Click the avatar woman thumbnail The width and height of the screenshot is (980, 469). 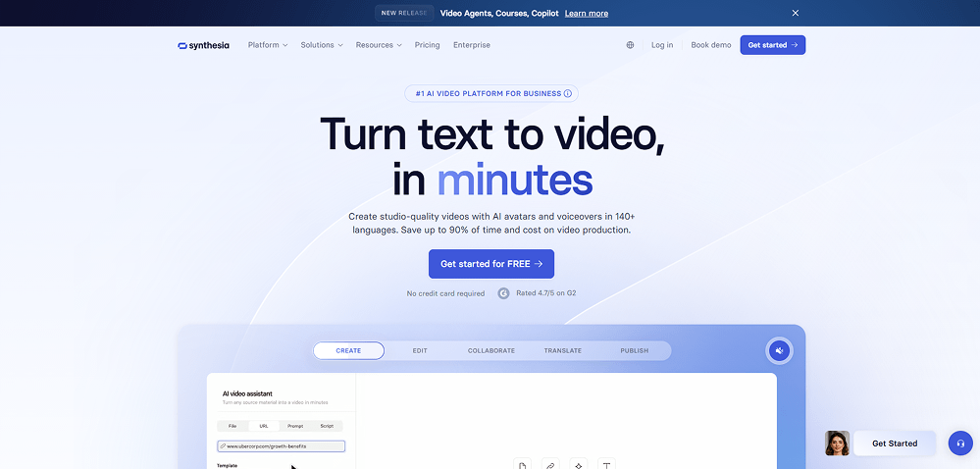click(837, 443)
